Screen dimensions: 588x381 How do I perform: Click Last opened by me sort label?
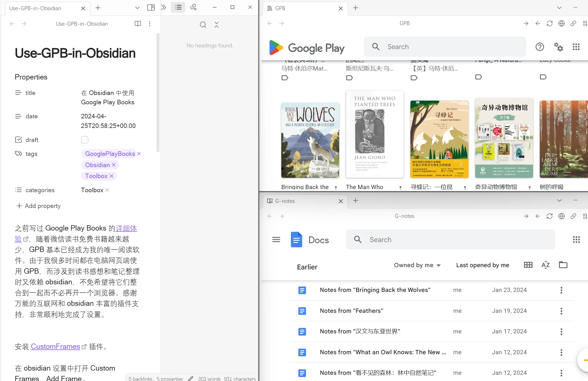pyautogui.click(x=483, y=265)
